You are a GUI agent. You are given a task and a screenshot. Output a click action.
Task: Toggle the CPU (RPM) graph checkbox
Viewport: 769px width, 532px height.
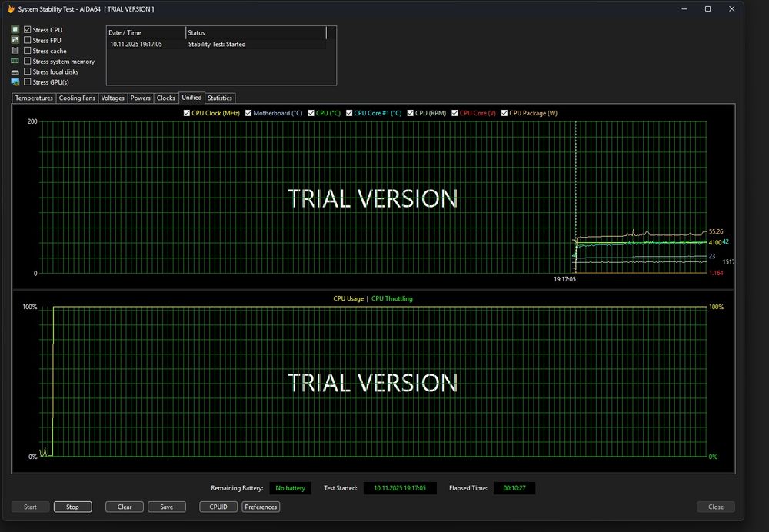[410, 113]
